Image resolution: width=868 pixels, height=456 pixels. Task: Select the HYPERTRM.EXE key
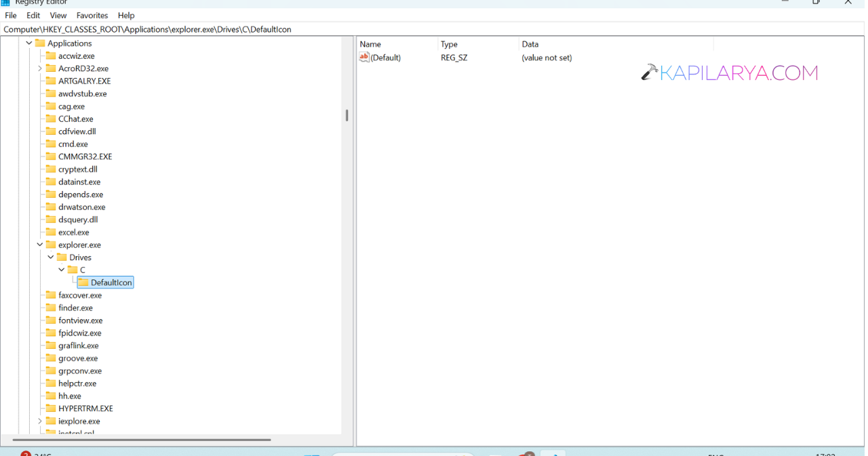85,409
